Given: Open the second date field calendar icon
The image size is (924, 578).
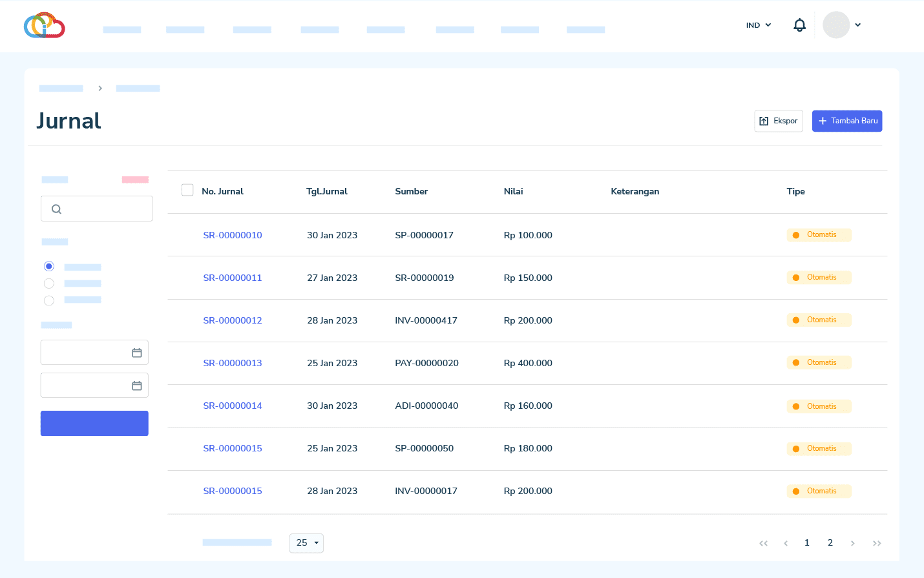Looking at the screenshot, I should [x=137, y=386].
